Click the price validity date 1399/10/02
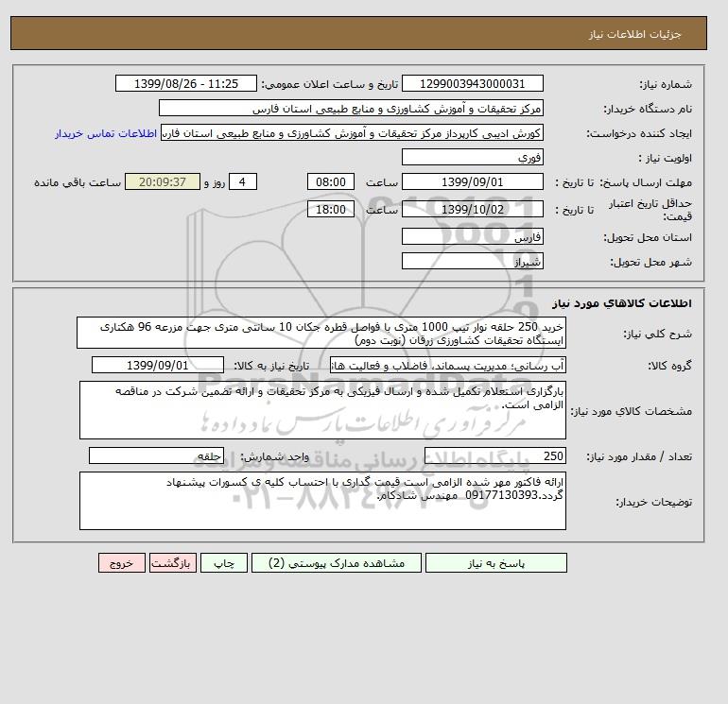 pos(472,209)
